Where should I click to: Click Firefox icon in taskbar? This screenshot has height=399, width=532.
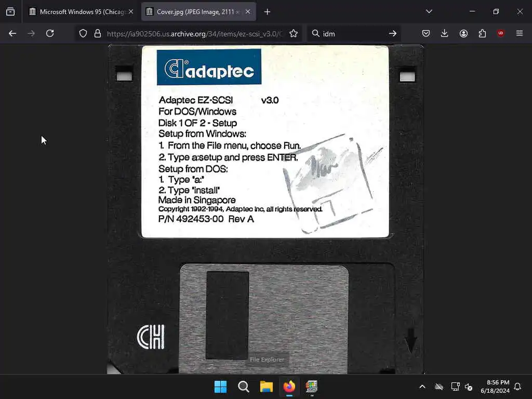click(x=289, y=387)
